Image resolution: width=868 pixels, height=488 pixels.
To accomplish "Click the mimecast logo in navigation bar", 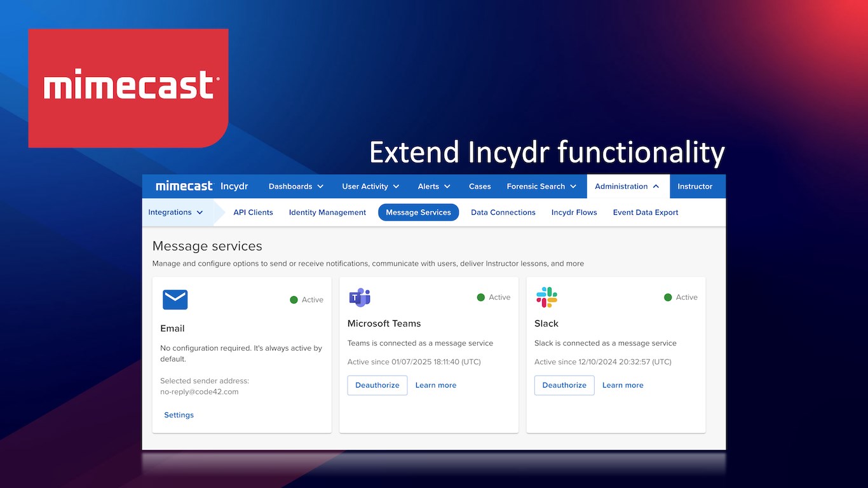I will [184, 186].
